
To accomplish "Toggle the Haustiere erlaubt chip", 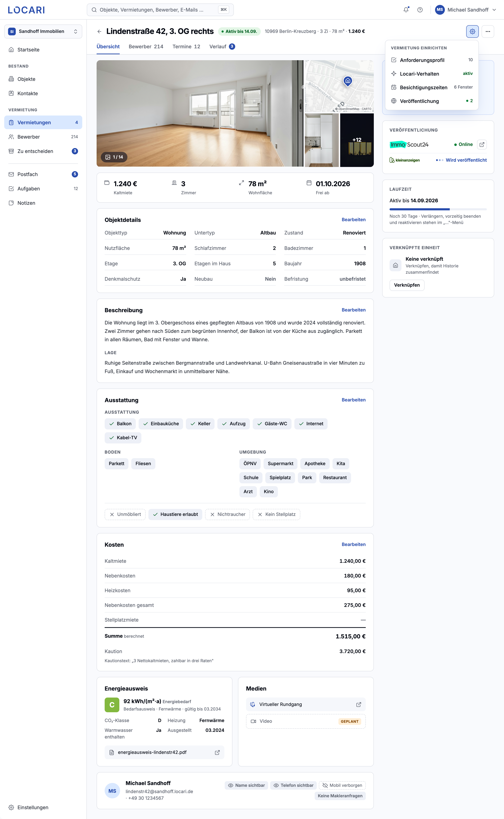I will (x=175, y=514).
